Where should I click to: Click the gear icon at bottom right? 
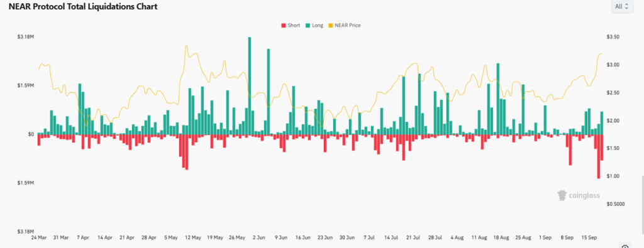(625, 246)
